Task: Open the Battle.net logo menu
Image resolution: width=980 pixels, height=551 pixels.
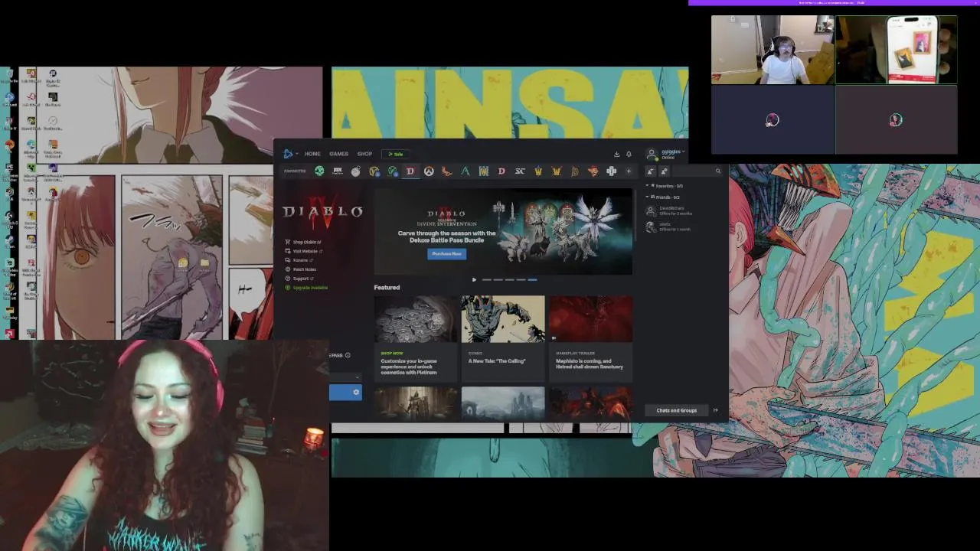Action: 289,154
